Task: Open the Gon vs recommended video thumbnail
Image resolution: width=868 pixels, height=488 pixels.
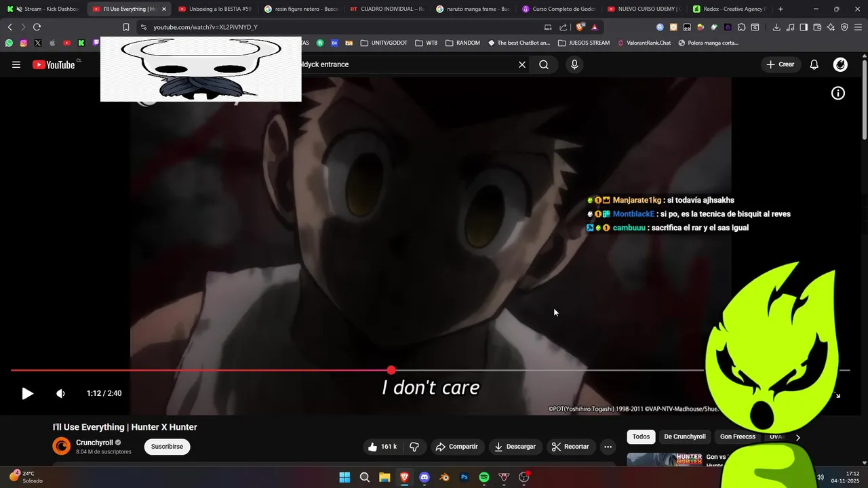Action: point(665,460)
